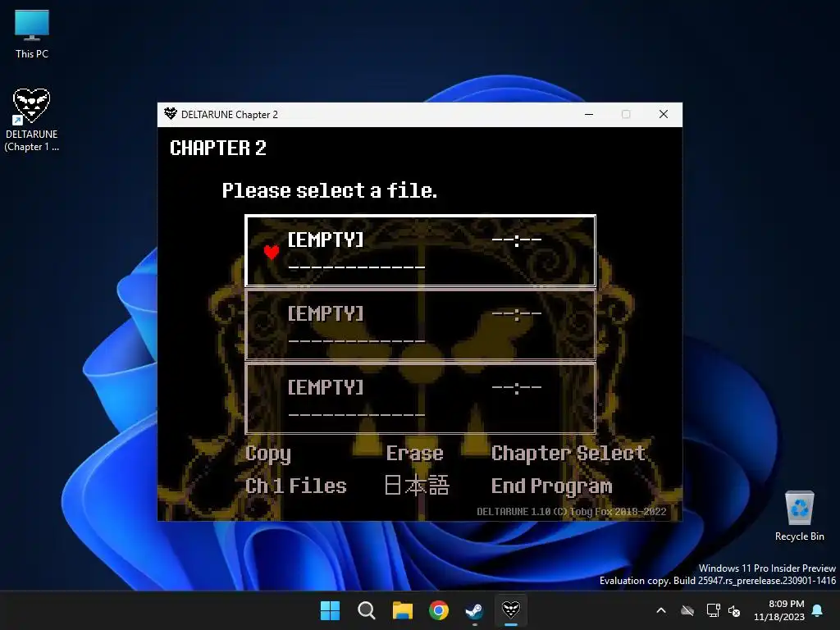Open the Recycle Bin
The image size is (840, 630).
pyautogui.click(x=799, y=516)
